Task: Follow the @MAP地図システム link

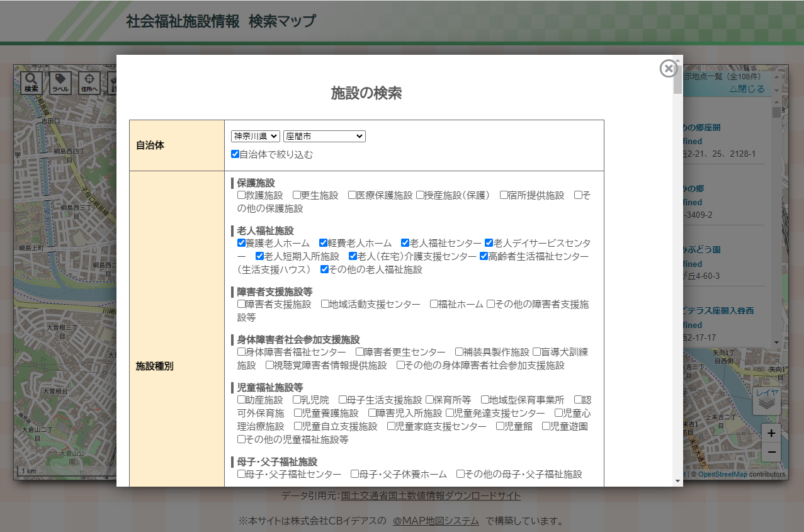Action: (436, 521)
